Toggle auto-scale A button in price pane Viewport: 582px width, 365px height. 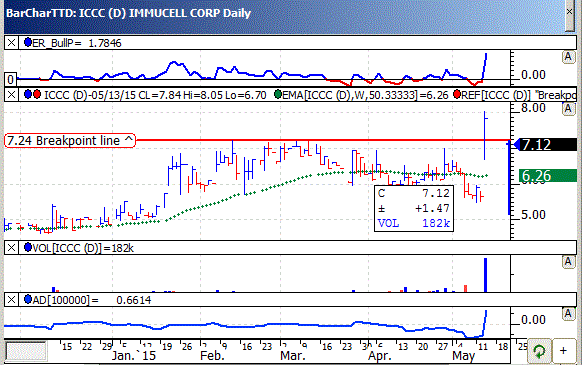click(568, 109)
